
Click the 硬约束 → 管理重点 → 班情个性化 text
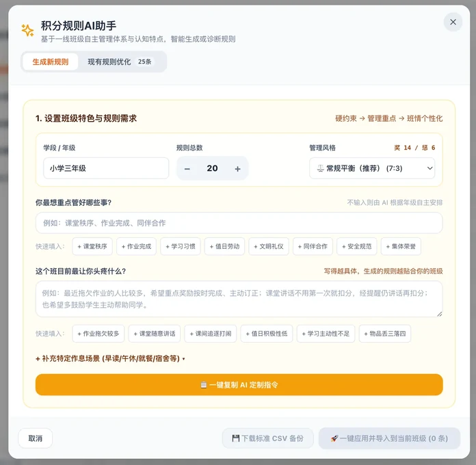tap(389, 118)
